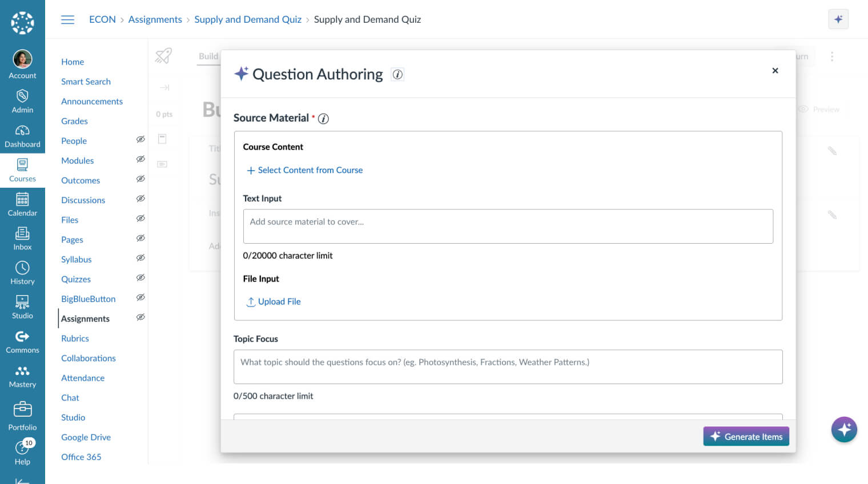Toggle the eye icon next to Modules
This screenshot has width=868, height=484.
(140, 160)
